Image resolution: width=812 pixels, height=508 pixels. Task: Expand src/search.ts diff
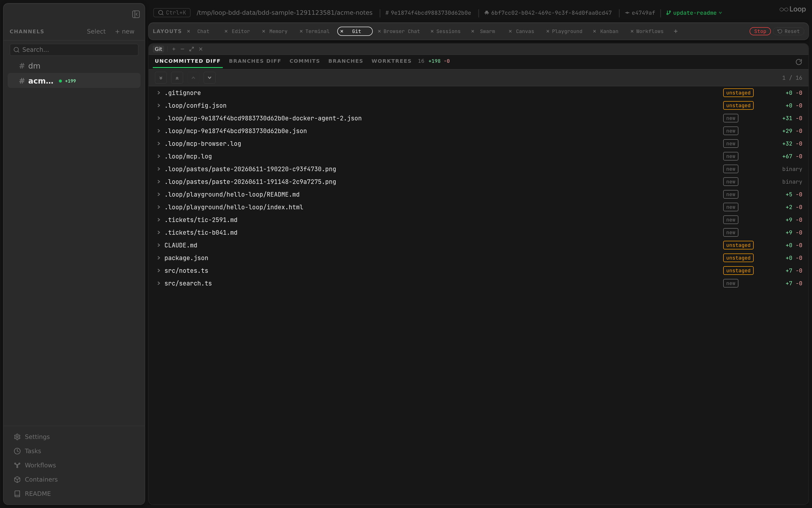(x=159, y=283)
